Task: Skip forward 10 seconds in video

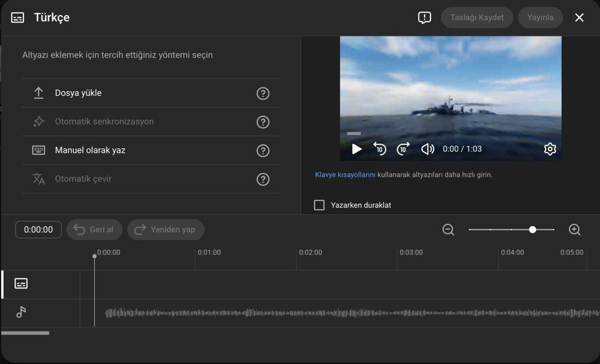Action: 403,149
